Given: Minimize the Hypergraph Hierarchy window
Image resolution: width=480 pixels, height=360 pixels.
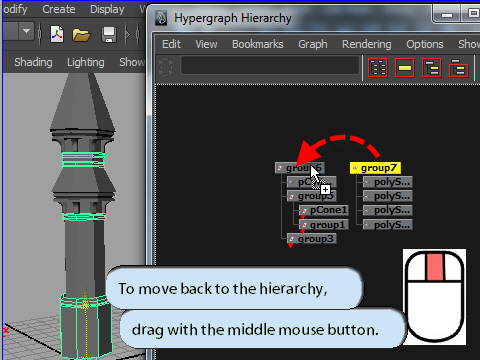Looking at the screenshot, I should 447,15.
